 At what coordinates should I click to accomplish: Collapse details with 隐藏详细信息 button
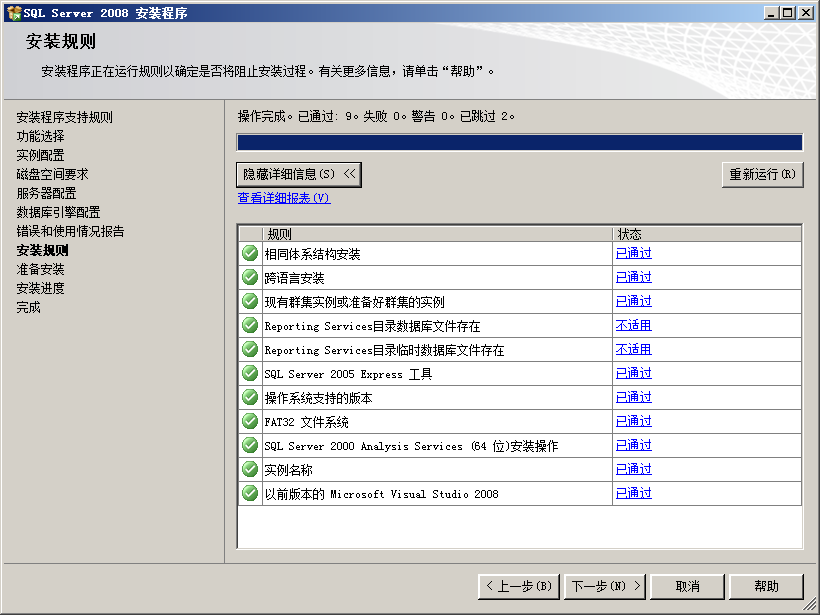pyautogui.click(x=298, y=174)
